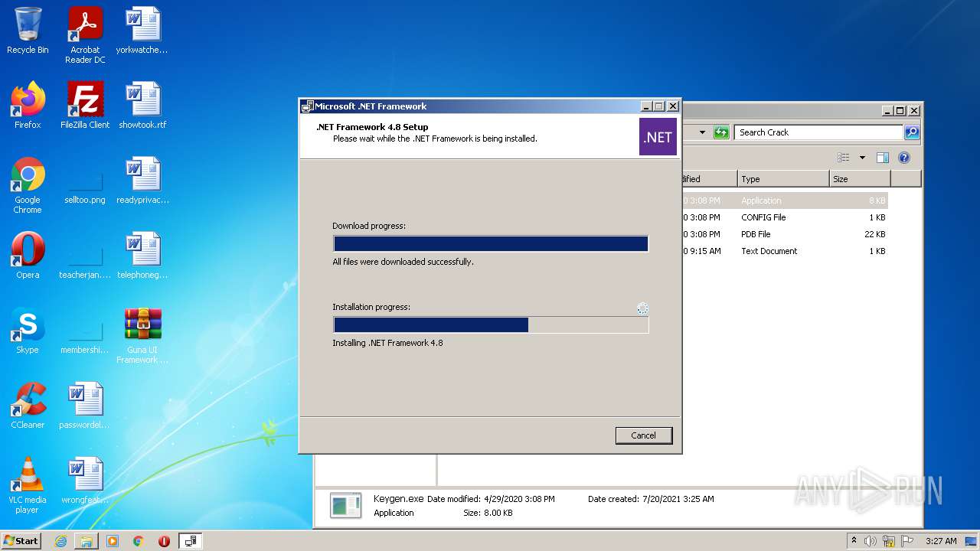Open the network status tray icon
The image size is (980, 551).
coord(889,541)
